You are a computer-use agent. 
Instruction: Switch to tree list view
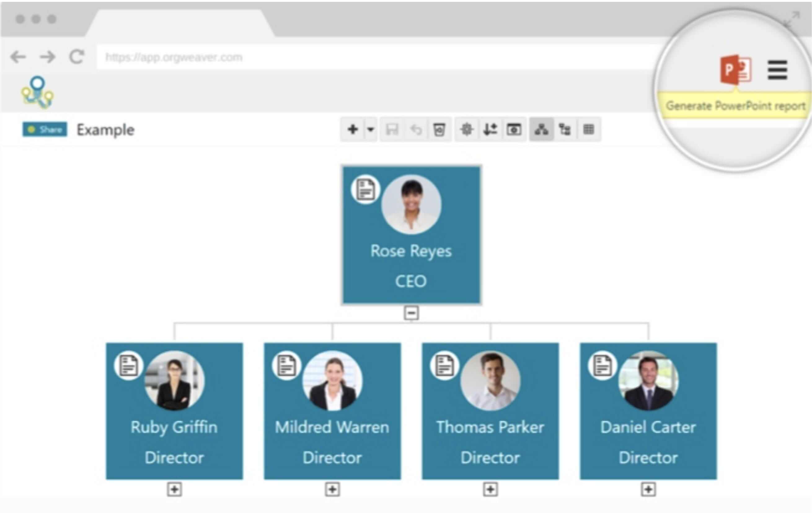(565, 129)
